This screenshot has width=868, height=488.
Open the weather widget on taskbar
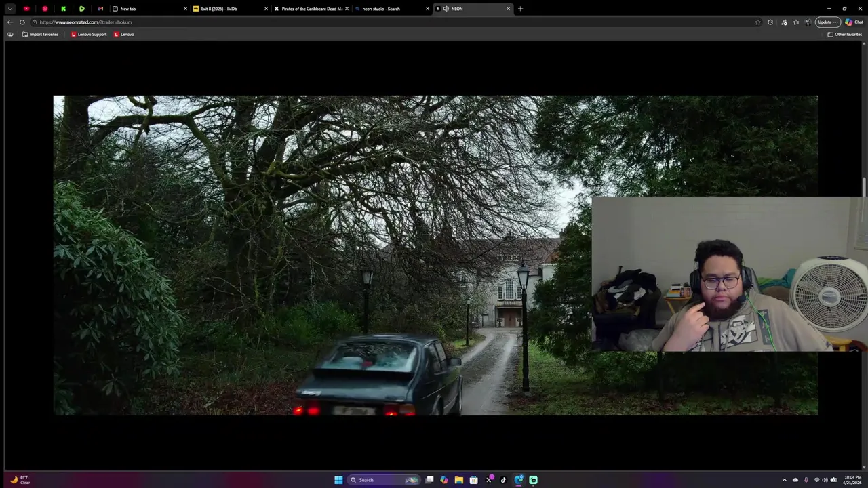(x=20, y=480)
